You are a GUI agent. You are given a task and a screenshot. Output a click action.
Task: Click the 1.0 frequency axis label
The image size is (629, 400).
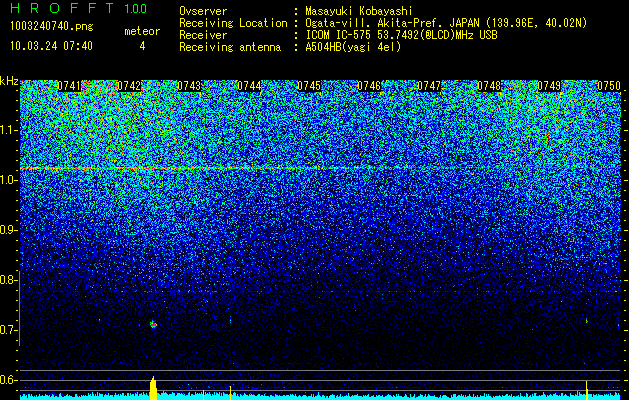click(x=7, y=180)
